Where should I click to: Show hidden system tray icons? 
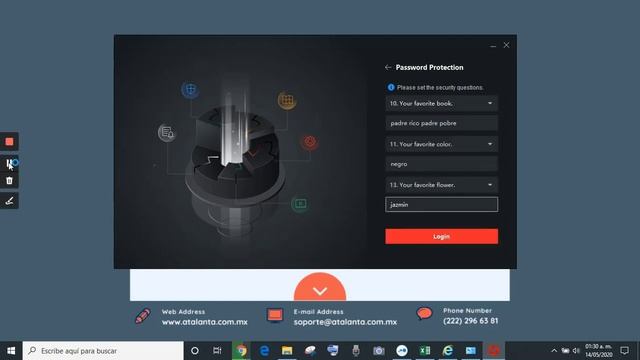click(x=554, y=351)
